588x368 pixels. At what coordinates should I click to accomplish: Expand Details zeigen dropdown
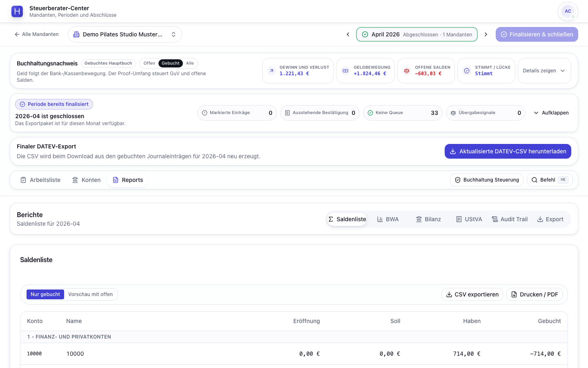[544, 71]
